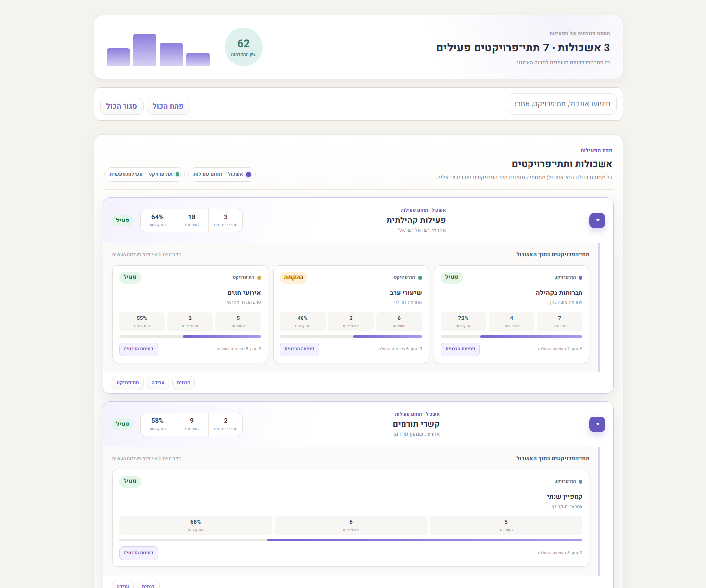Click the פתח הכול button

[x=168, y=106]
